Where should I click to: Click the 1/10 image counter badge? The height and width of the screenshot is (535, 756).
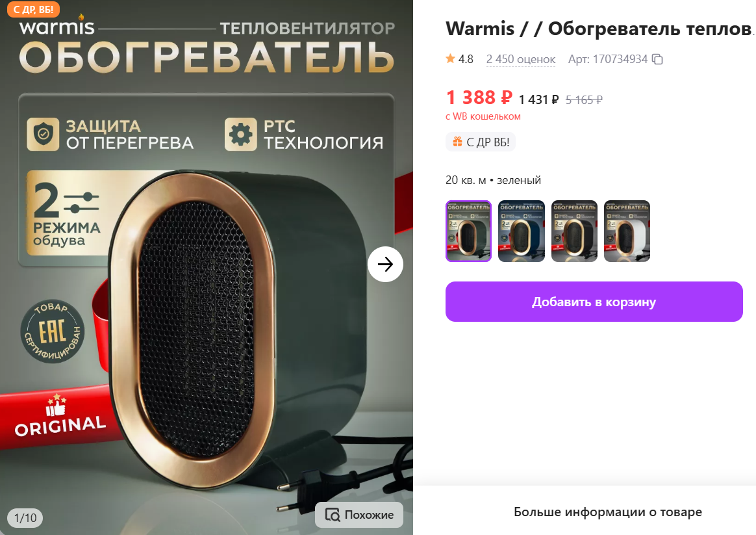pos(25,517)
